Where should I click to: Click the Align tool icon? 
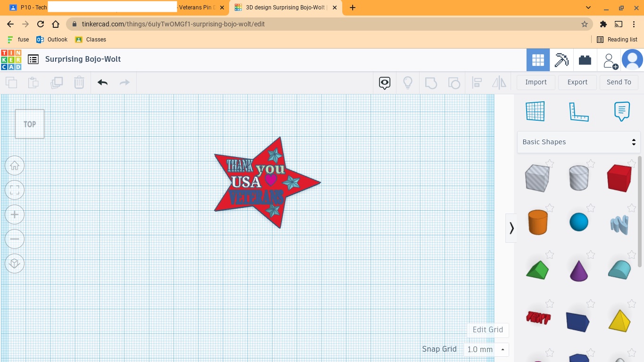477,83
